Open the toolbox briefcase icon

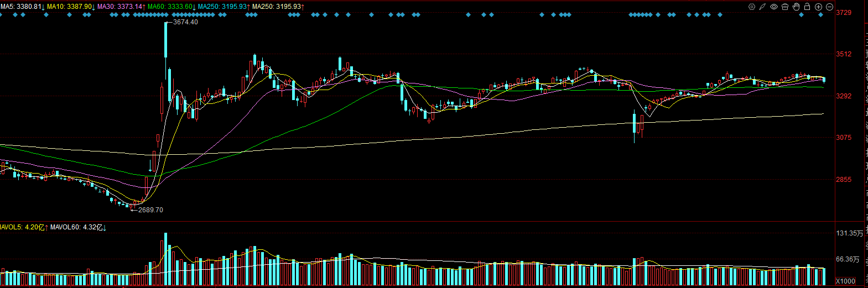click(785, 7)
